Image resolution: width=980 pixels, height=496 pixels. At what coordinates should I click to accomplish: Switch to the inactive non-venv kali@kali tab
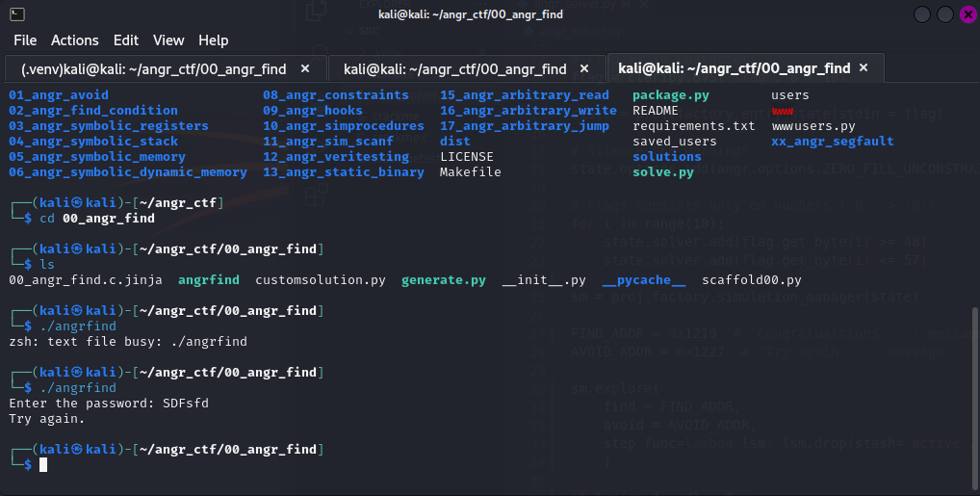click(454, 69)
